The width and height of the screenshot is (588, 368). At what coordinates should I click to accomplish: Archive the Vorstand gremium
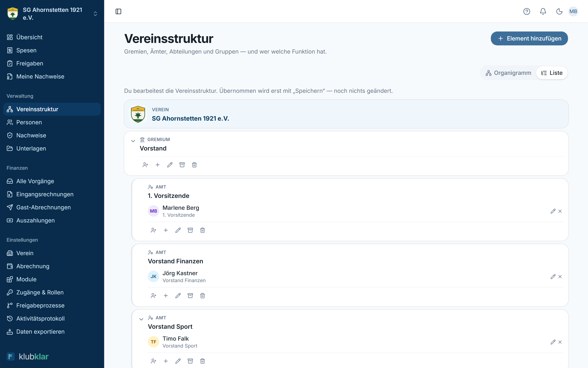pos(182,165)
